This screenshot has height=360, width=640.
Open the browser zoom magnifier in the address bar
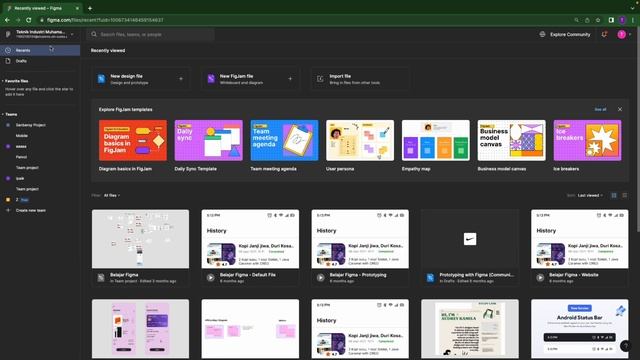coord(576,20)
